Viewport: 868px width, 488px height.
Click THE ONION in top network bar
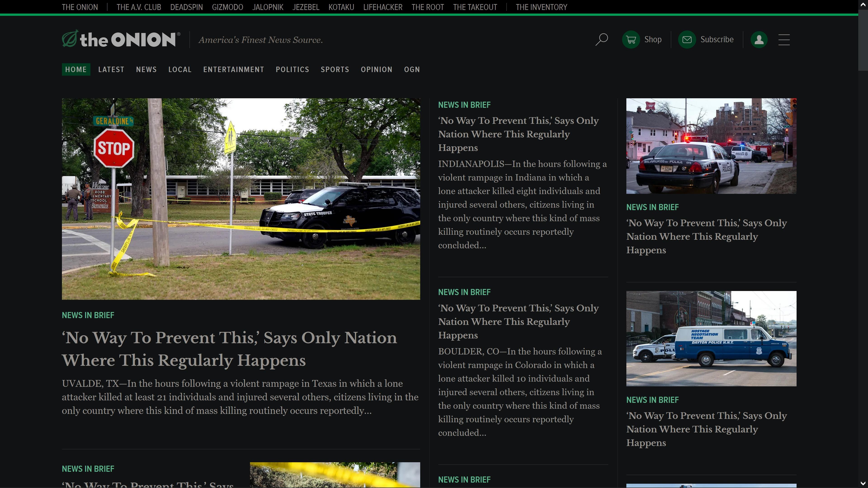(x=80, y=7)
